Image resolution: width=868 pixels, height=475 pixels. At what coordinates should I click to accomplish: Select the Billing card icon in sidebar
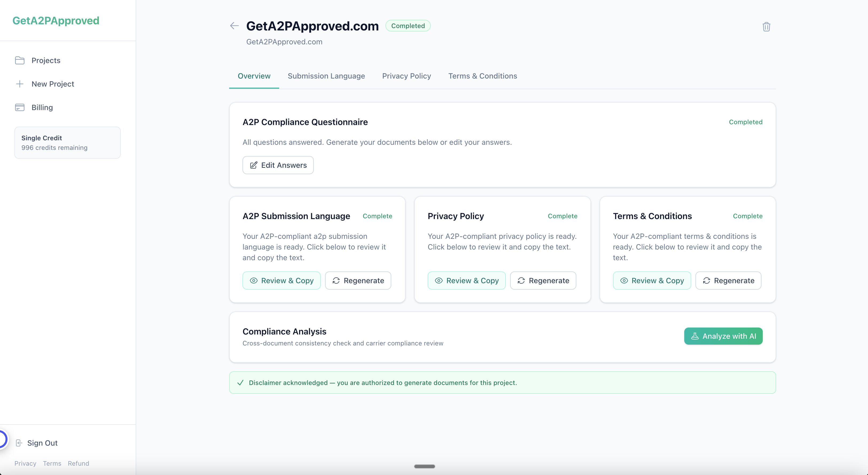[20, 107]
